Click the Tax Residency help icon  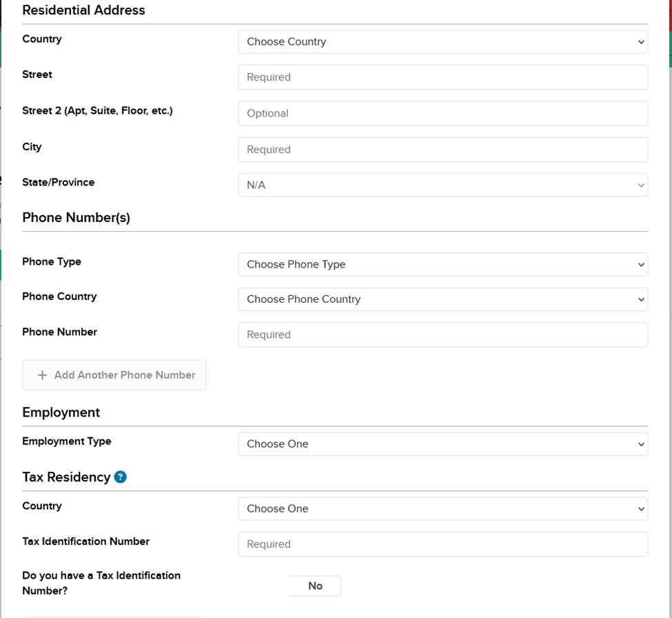click(x=121, y=477)
